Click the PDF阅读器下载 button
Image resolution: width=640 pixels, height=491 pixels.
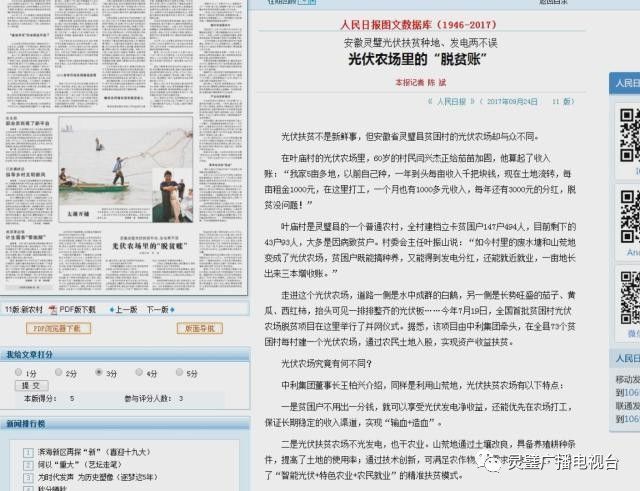tap(58, 329)
